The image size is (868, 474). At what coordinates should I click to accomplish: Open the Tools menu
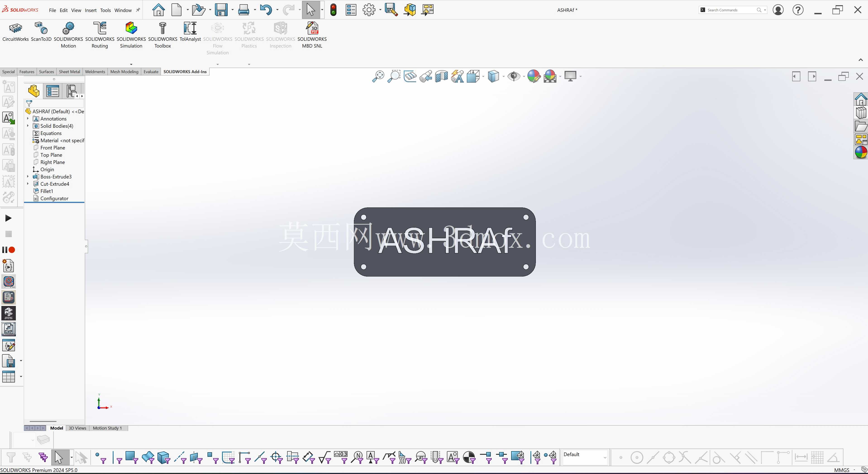coord(105,10)
